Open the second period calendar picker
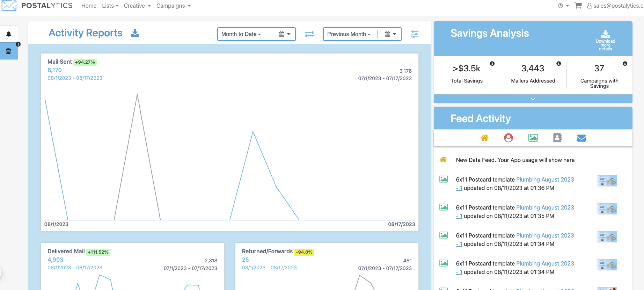Viewport: 644px width, 290px height. pyautogui.click(x=390, y=34)
